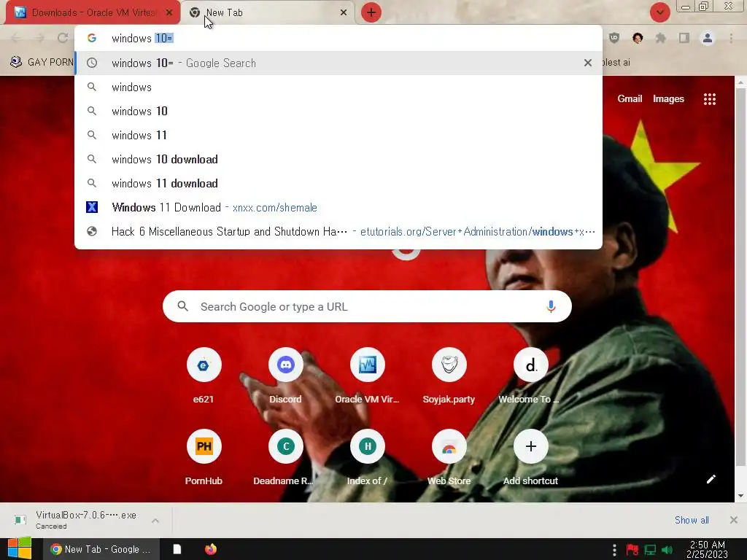747x560 pixels.
Task: Choose the plain 'windows' search suggestion
Action: tap(338, 87)
